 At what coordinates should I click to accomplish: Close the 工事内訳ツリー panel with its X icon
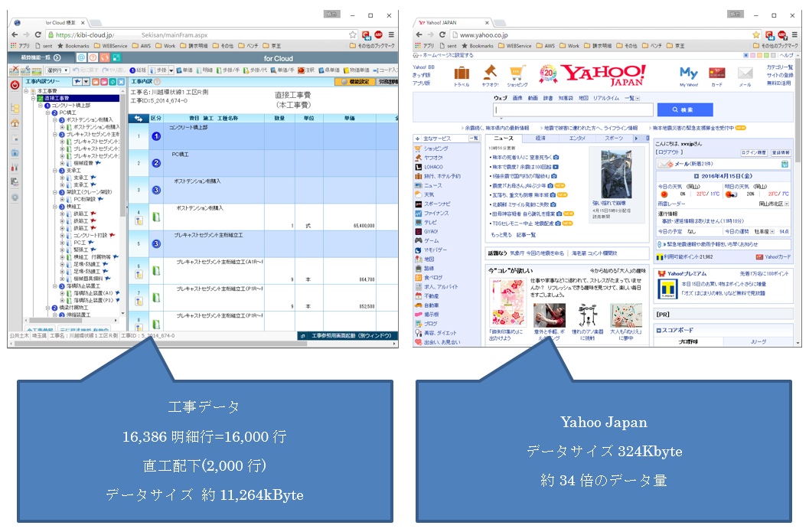coord(121,82)
